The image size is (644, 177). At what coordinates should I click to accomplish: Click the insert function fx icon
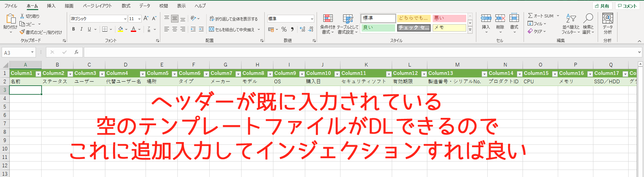point(76,52)
